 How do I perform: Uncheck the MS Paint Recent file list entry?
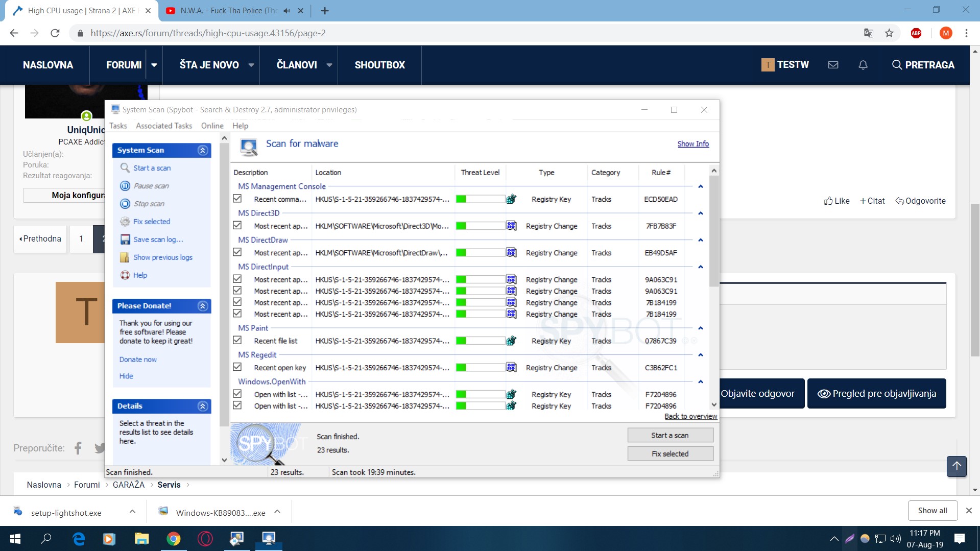click(237, 340)
